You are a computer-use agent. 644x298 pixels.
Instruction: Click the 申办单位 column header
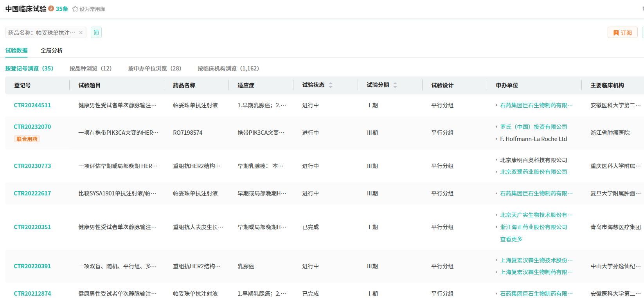pos(507,85)
